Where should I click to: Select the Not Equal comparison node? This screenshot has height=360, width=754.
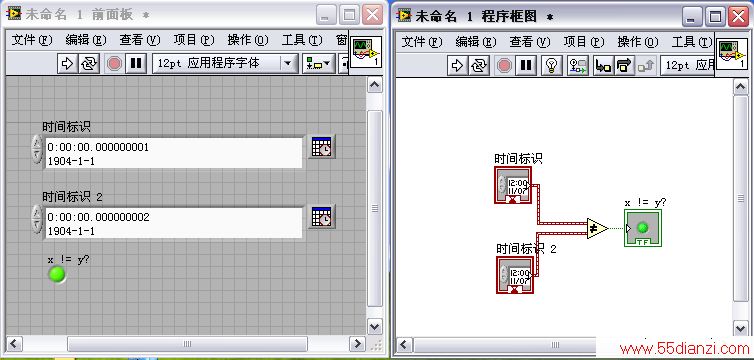tap(597, 229)
